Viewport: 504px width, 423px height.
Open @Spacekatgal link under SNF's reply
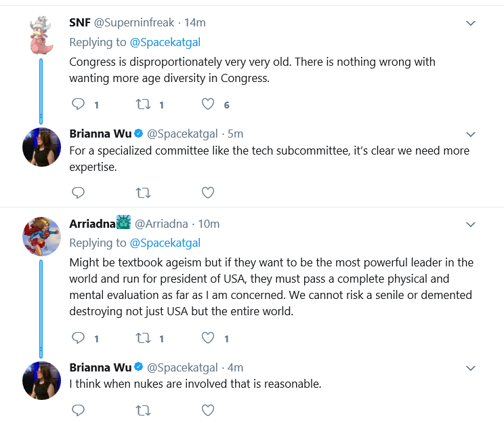(165, 43)
